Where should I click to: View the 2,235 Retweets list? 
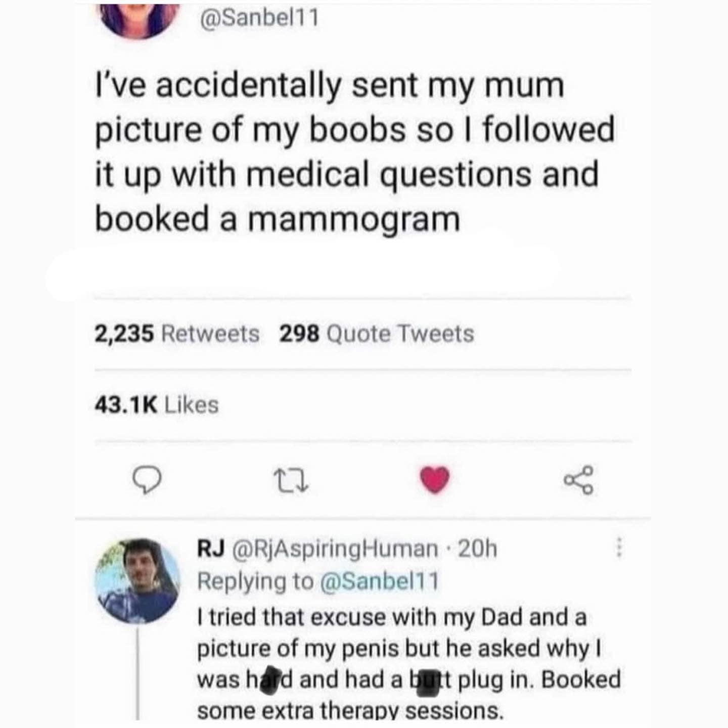pos(176,334)
